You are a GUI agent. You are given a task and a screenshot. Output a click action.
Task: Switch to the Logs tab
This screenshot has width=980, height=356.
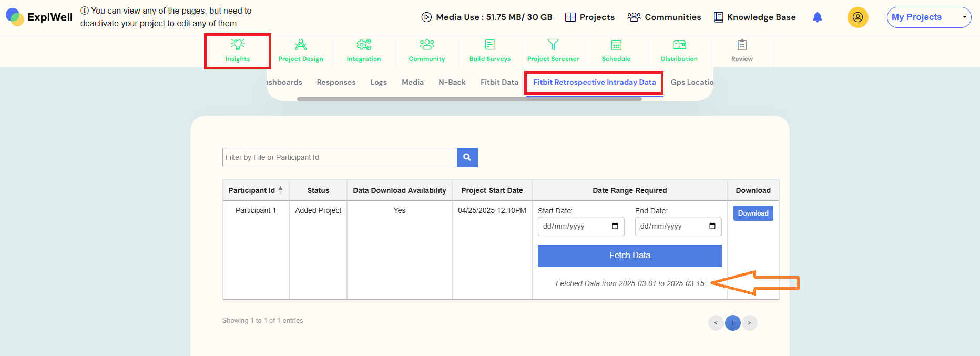[379, 82]
